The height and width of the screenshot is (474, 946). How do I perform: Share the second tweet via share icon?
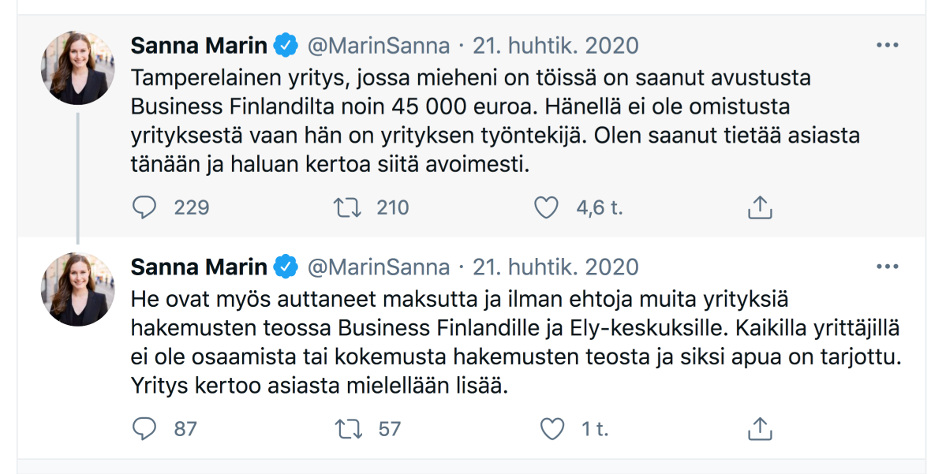click(760, 429)
